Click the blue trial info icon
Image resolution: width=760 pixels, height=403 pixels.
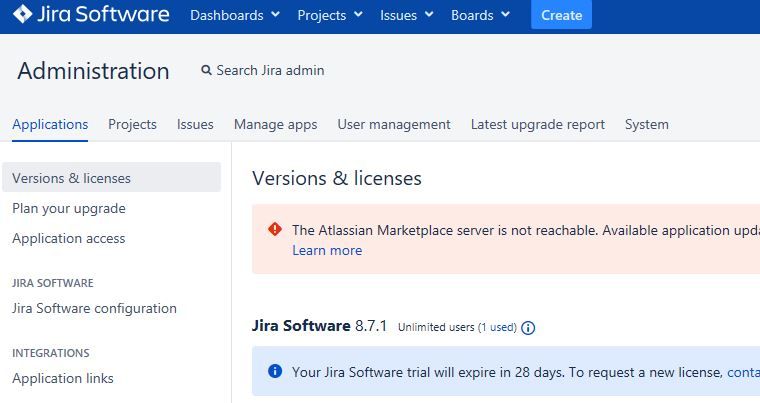point(275,371)
